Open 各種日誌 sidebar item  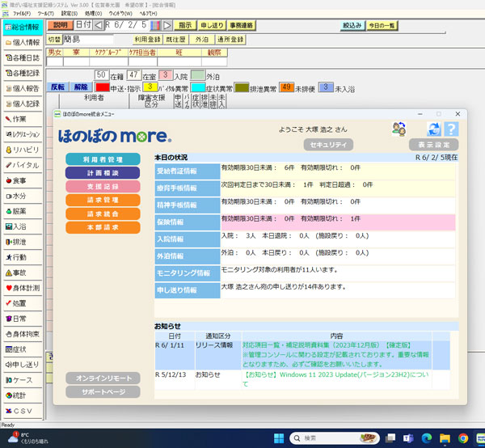click(x=23, y=57)
